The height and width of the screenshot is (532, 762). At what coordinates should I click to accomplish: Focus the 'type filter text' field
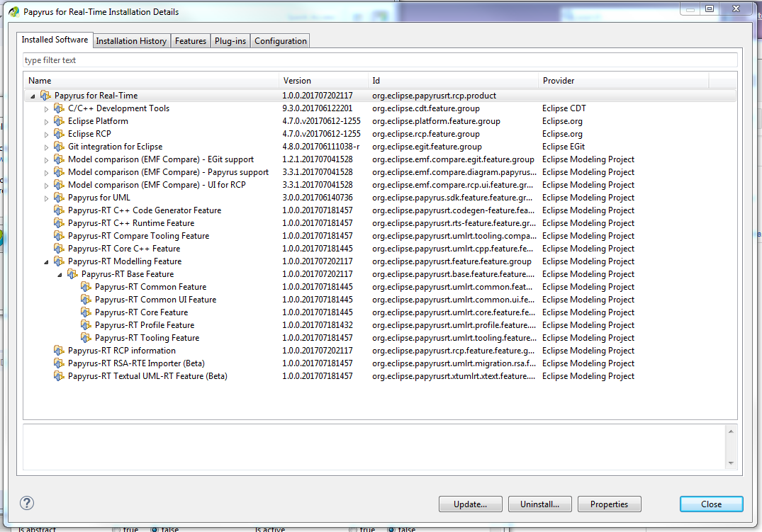click(380, 60)
